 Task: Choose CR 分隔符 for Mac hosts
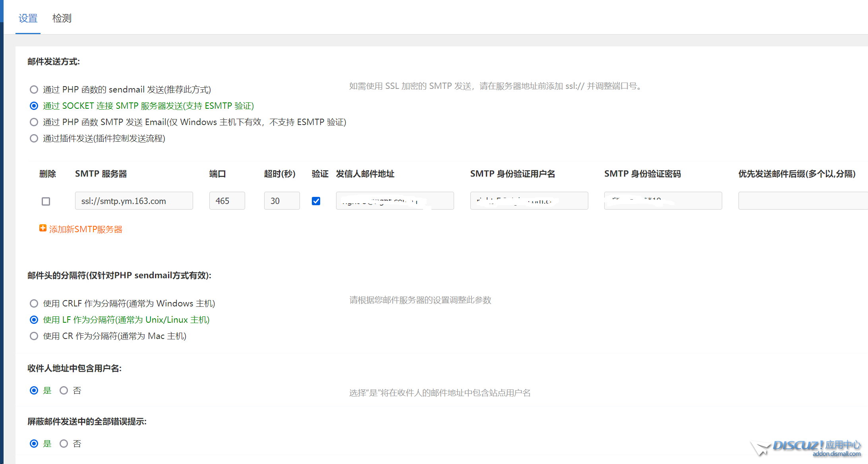(x=34, y=336)
